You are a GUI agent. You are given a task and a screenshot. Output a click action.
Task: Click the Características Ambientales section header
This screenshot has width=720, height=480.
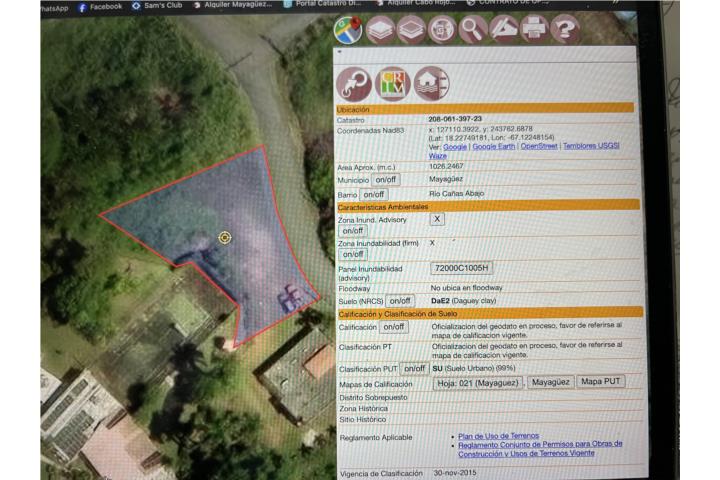pyautogui.click(x=489, y=206)
